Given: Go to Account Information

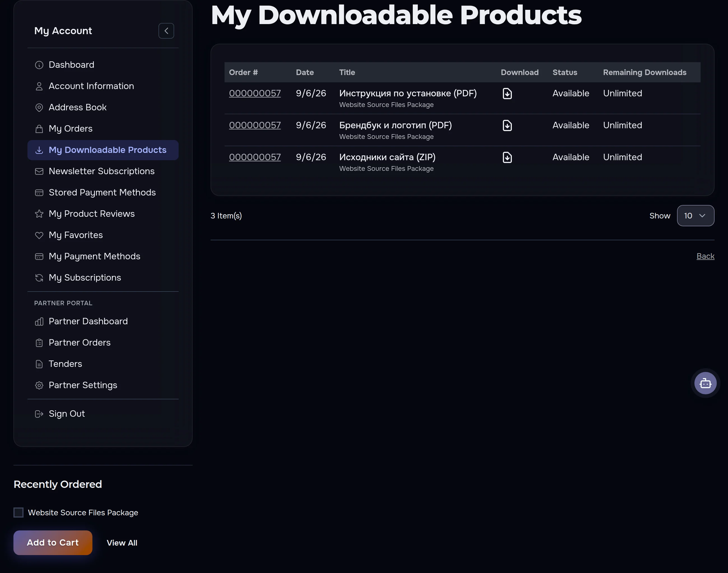Looking at the screenshot, I should pos(103,86).
